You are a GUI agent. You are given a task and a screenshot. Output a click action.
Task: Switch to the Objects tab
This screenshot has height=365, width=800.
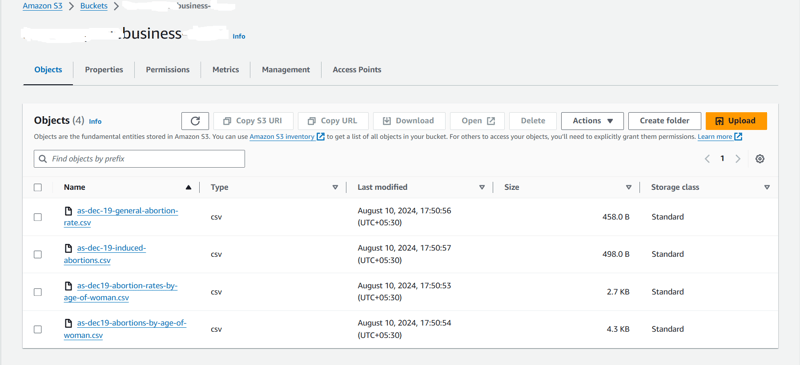click(48, 70)
